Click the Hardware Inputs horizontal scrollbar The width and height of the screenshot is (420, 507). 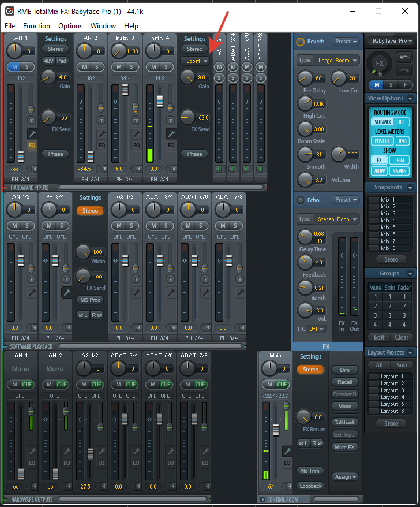(x=161, y=187)
